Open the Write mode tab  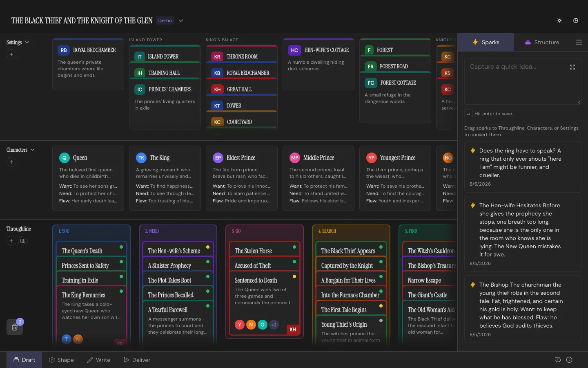click(99, 360)
